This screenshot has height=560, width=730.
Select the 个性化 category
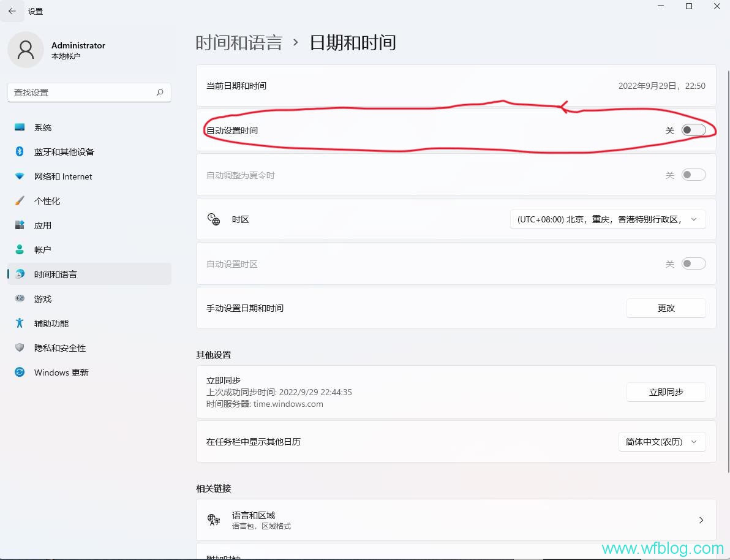tap(89, 201)
